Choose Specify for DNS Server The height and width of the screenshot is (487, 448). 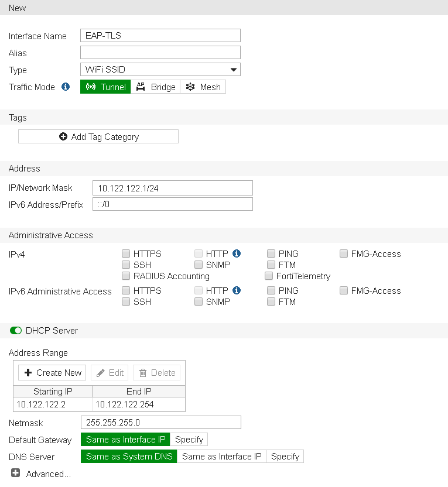pos(285,457)
